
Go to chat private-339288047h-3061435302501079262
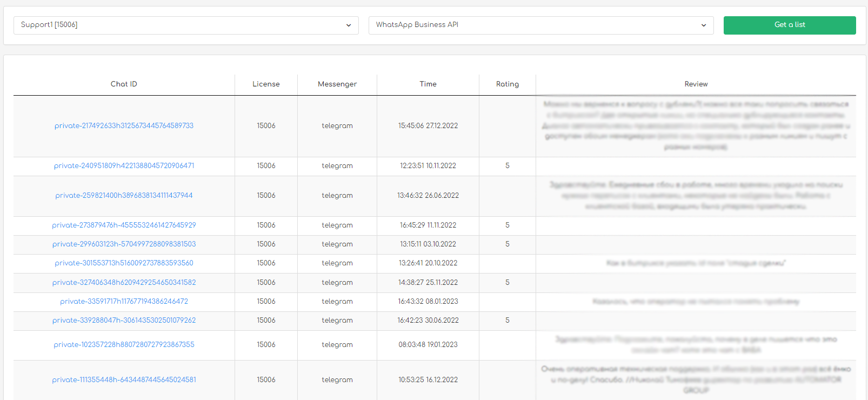(124, 321)
